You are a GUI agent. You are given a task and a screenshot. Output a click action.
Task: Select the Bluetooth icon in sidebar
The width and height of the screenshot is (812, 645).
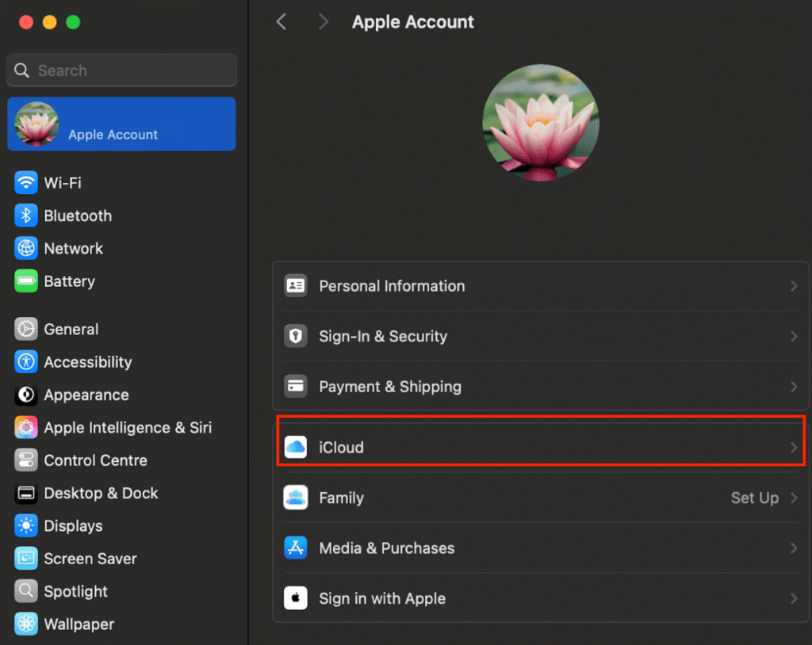point(26,216)
